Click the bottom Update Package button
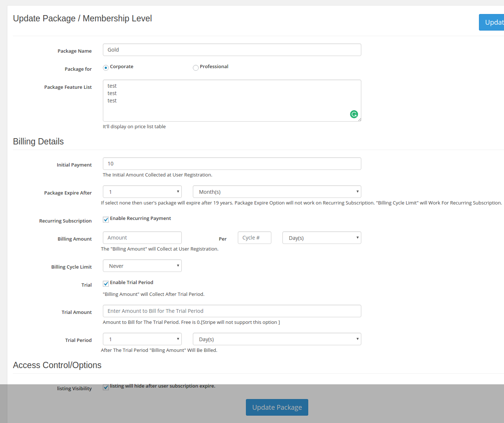The image size is (504, 423). [277, 407]
